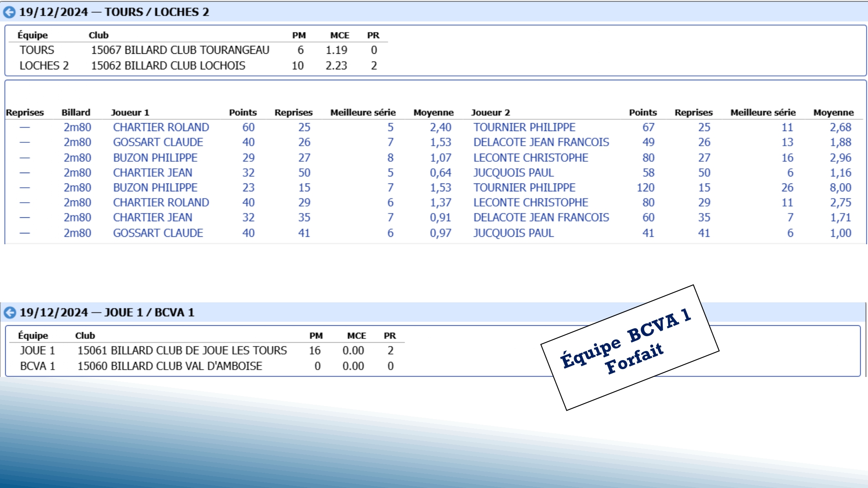The image size is (868, 488).
Task: Click the Équipe header in TOURS table
Action: (x=33, y=36)
